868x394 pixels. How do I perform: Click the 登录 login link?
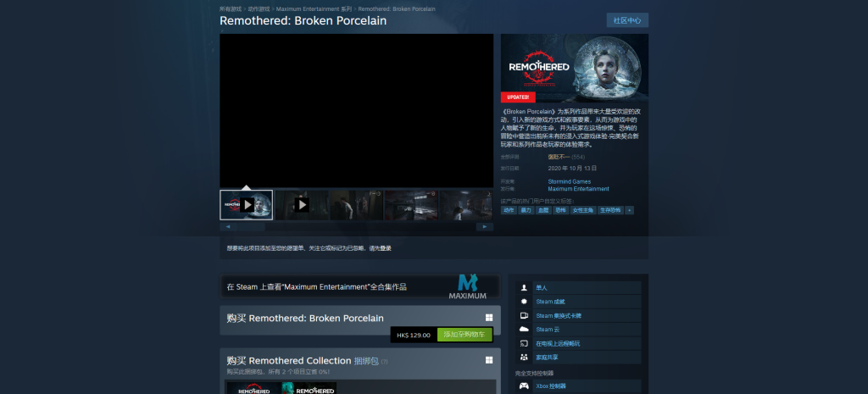[386, 248]
